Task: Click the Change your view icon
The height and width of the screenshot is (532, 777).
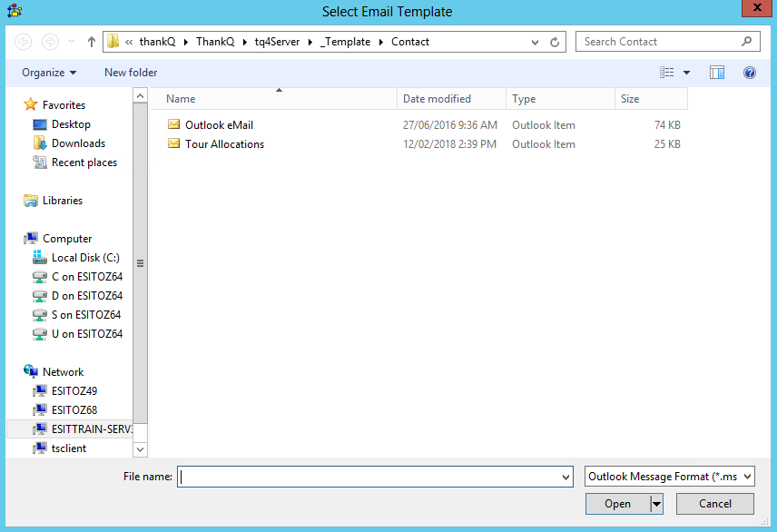Action: point(668,73)
